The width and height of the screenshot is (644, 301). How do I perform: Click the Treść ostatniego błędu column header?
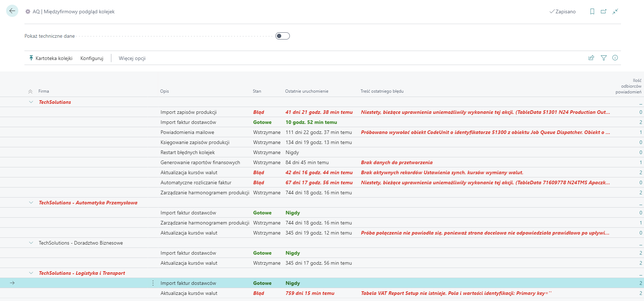click(x=382, y=91)
